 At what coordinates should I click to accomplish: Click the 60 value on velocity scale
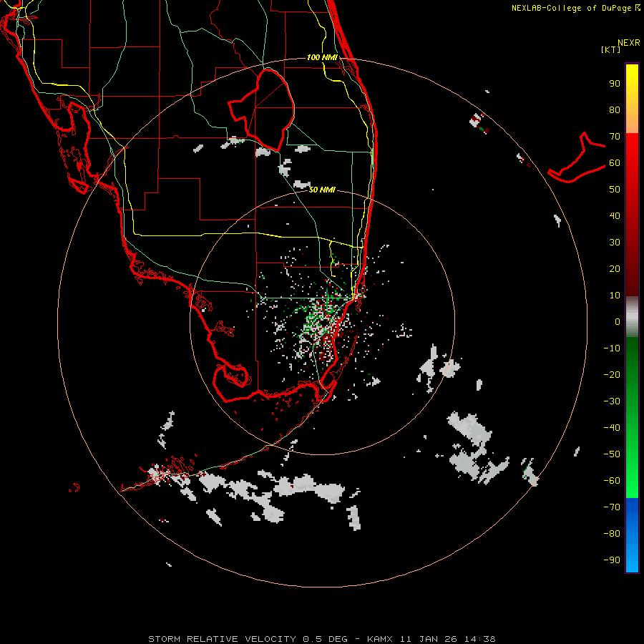(x=615, y=163)
